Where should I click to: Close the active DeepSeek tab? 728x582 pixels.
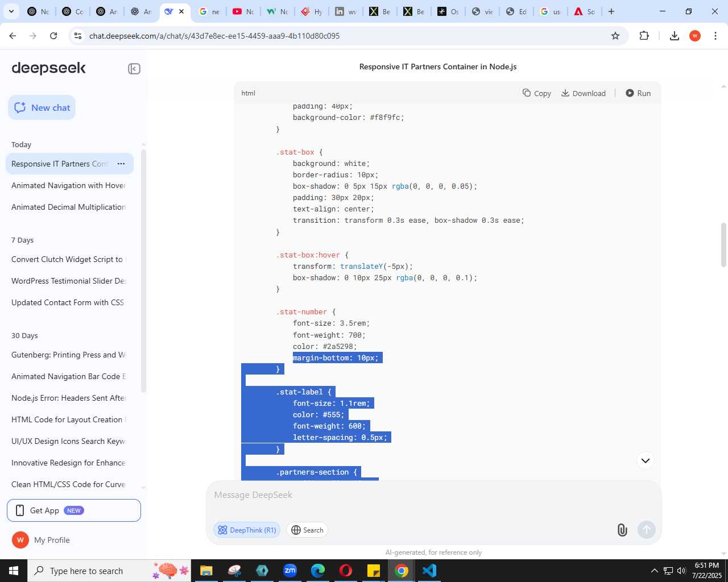pyautogui.click(x=181, y=11)
